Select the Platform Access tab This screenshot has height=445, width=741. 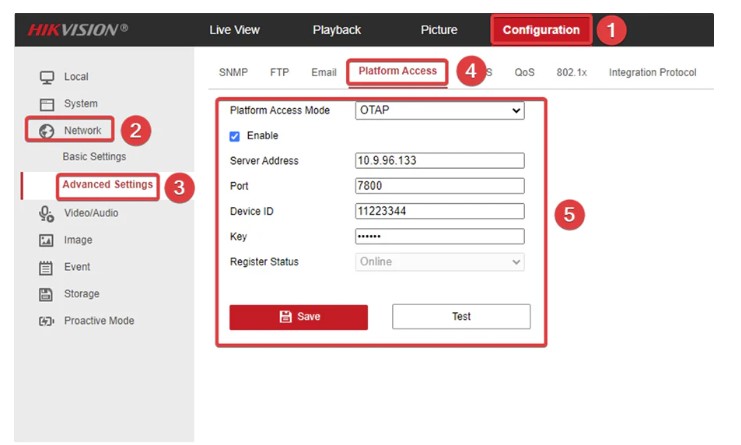coord(397,71)
